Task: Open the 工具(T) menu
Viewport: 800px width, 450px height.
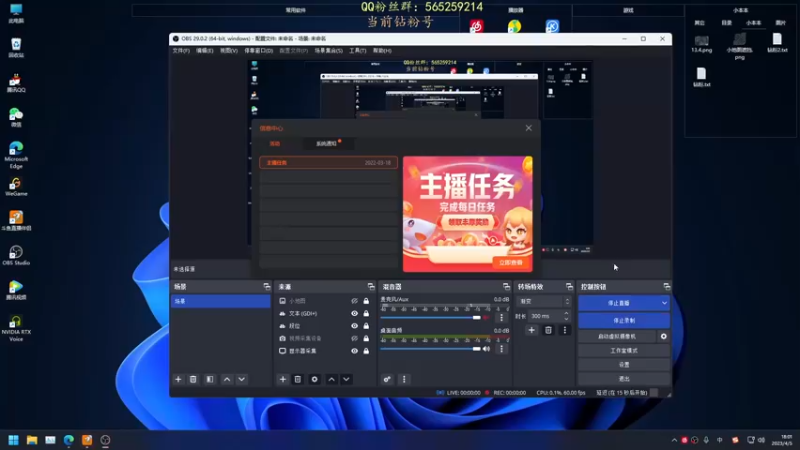Action: click(358, 51)
